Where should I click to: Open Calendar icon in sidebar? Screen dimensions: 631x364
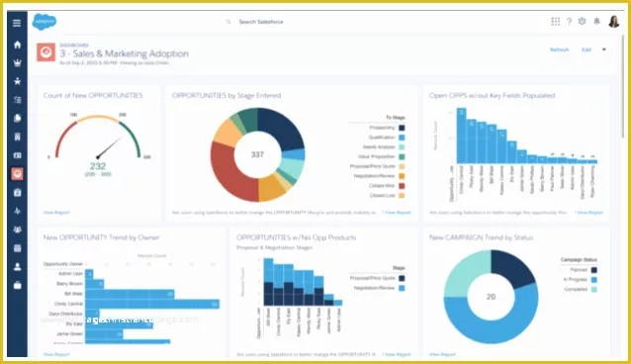point(17,248)
